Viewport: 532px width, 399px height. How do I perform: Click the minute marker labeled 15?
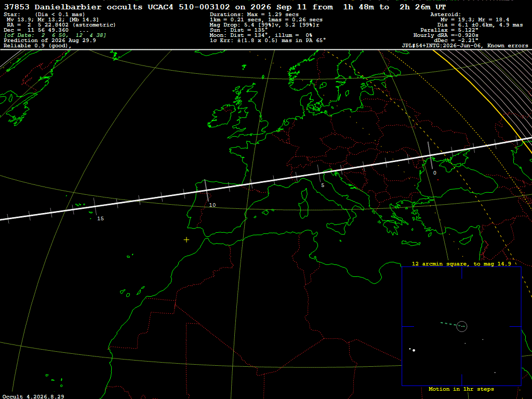(100, 219)
